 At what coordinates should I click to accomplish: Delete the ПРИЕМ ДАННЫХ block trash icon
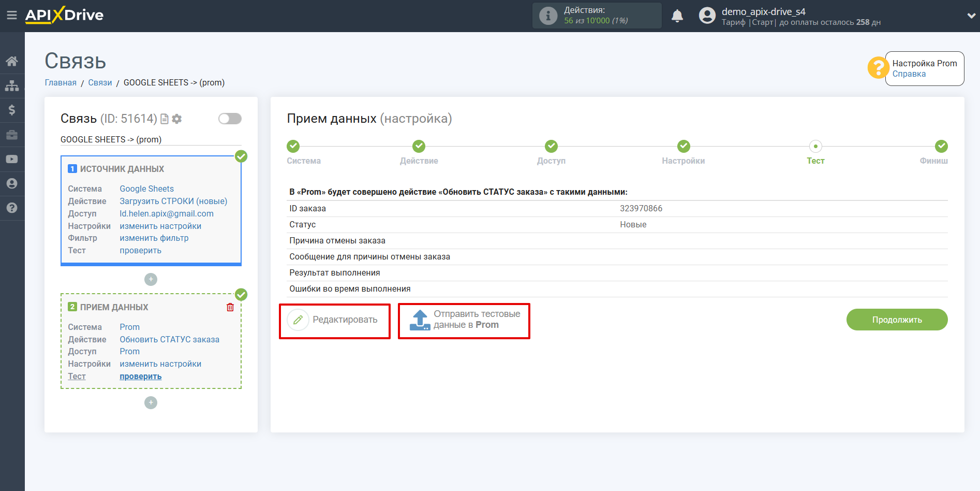(x=230, y=307)
